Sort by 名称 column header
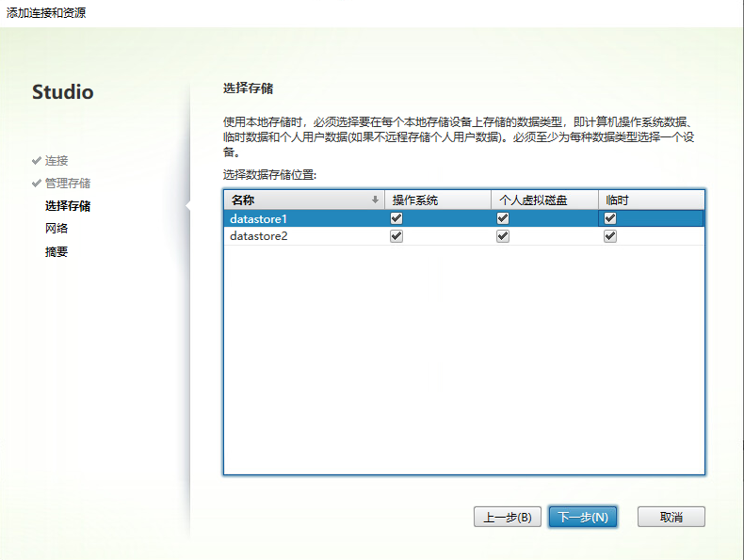Viewport: 744px width, 560px height. tap(283, 200)
